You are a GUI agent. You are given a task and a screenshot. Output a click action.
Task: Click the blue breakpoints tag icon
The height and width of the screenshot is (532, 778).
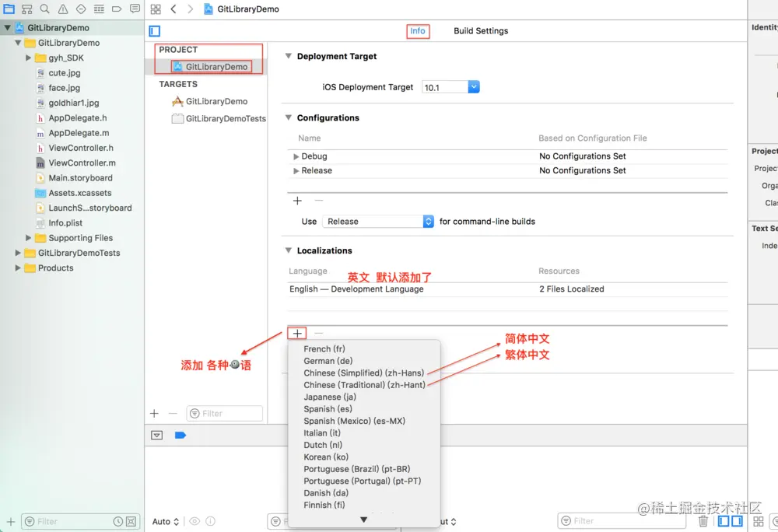pos(180,436)
